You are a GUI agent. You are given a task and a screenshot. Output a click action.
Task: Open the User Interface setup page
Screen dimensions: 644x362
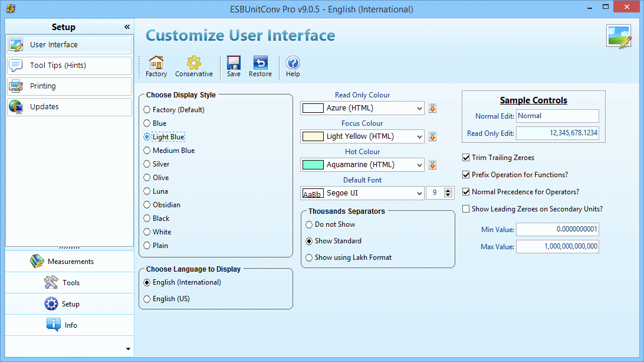[70, 45]
